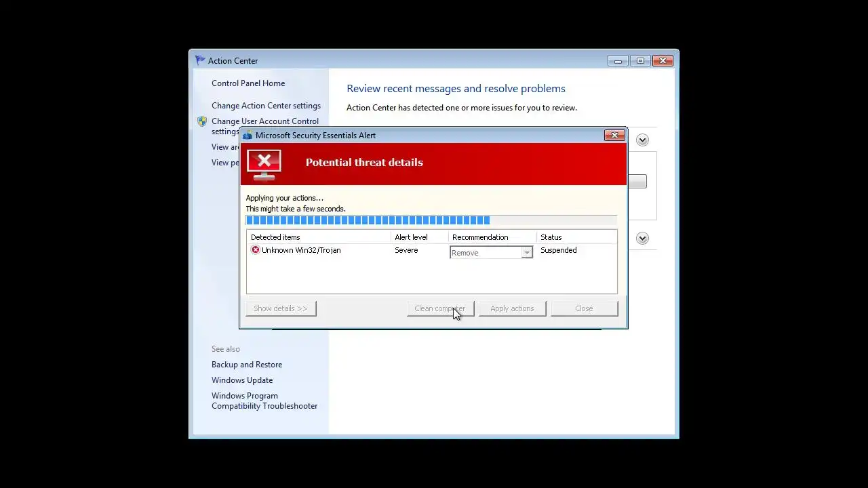
Task: Close the Action Center window
Action: [x=663, y=61]
